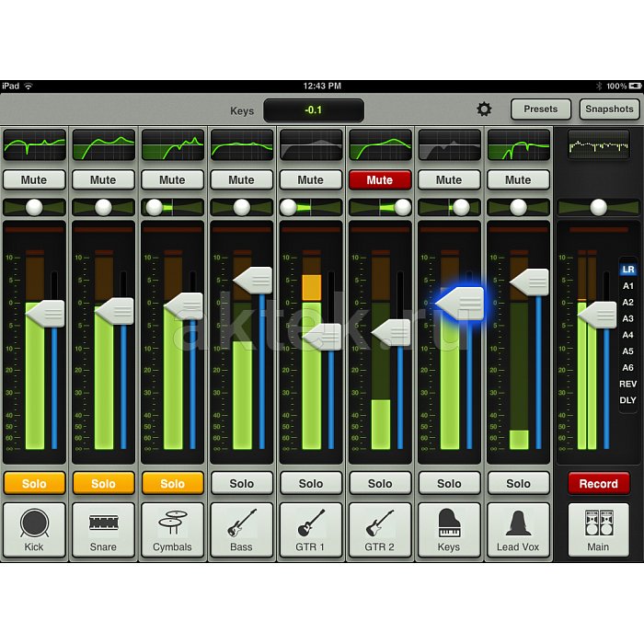Open the Bass guitar channel button

(241, 530)
